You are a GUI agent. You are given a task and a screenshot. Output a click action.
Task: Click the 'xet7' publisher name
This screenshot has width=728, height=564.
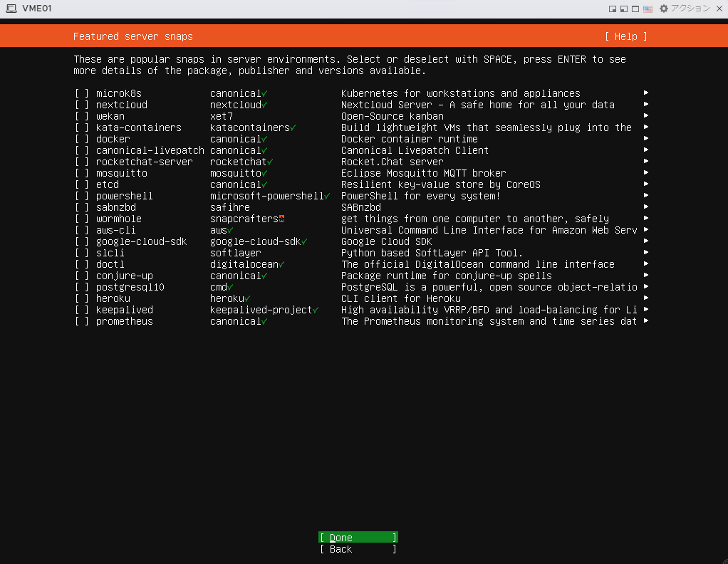pyautogui.click(x=222, y=116)
